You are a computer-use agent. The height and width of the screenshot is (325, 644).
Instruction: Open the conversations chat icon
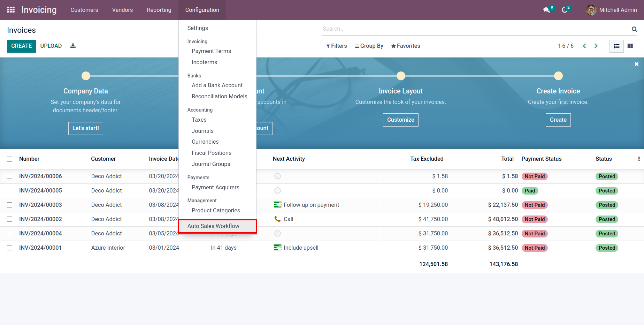pos(546,10)
